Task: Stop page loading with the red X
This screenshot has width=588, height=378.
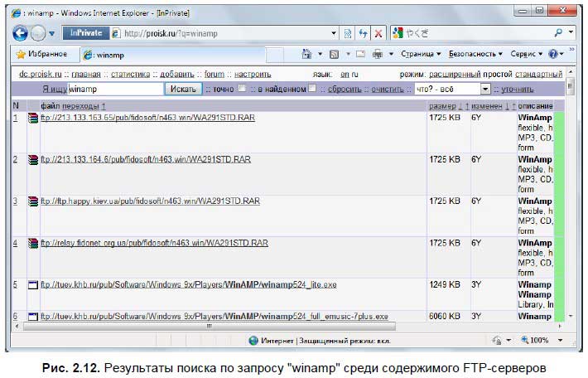Action: click(x=378, y=33)
